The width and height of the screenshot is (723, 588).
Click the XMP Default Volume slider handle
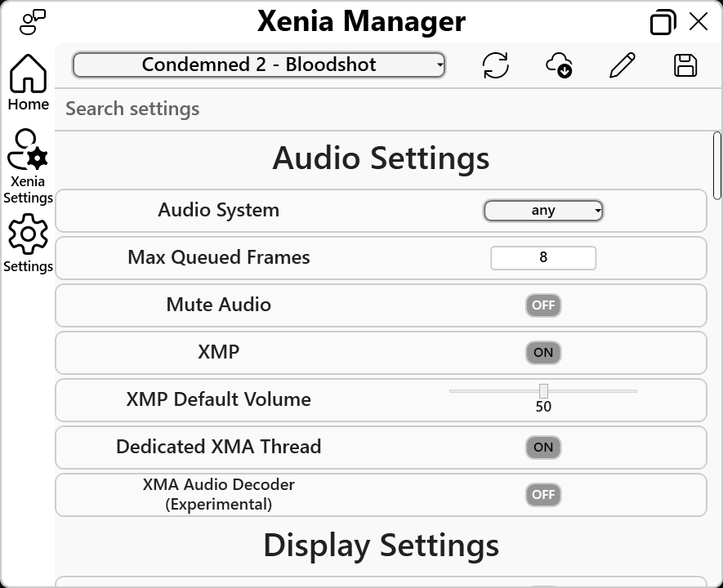[x=543, y=390]
